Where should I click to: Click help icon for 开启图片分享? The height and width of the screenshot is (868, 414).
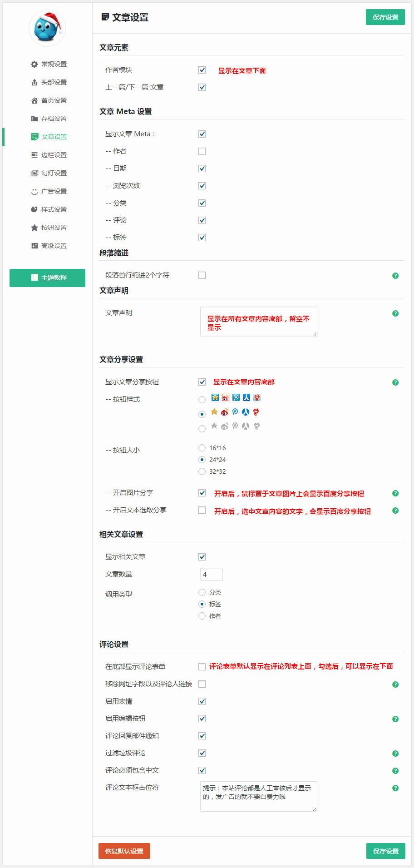click(395, 493)
